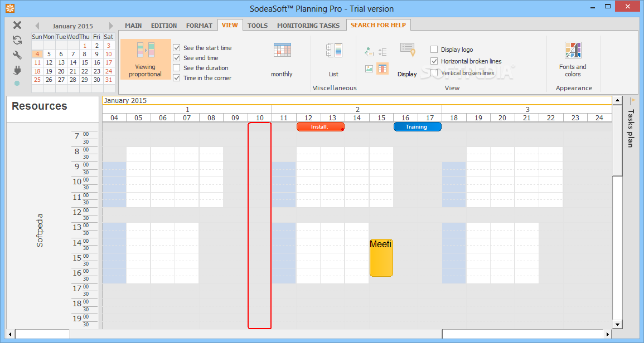Click the vertical scrollbar down arrow
The height and width of the screenshot is (343, 644).
(x=617, y=324)
